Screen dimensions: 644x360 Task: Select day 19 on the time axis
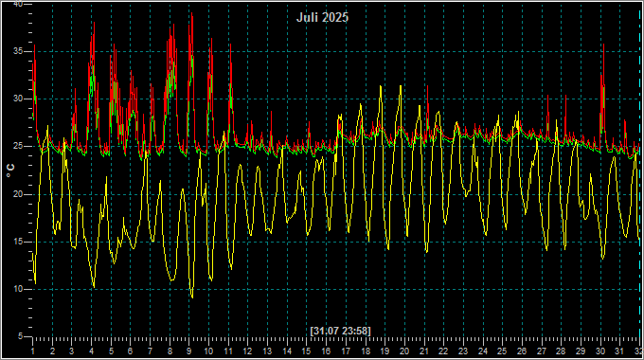point(385,351)
